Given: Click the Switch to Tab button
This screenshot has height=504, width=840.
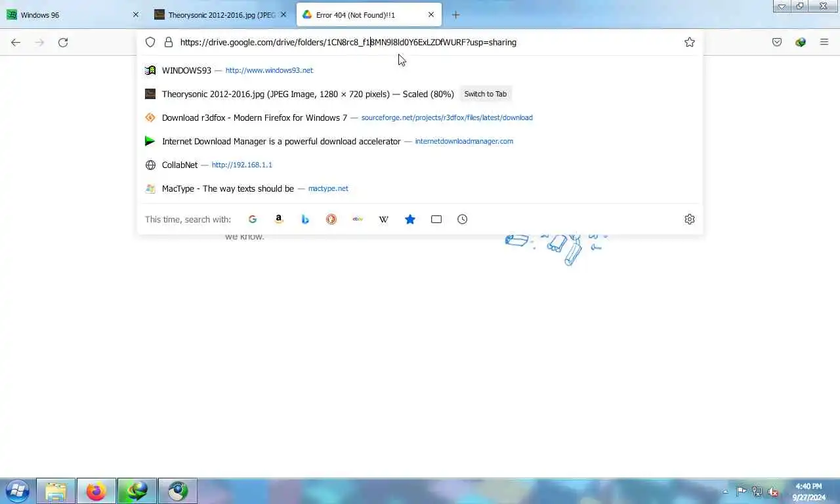Looking at the screenshot, I should pos(486,94).
